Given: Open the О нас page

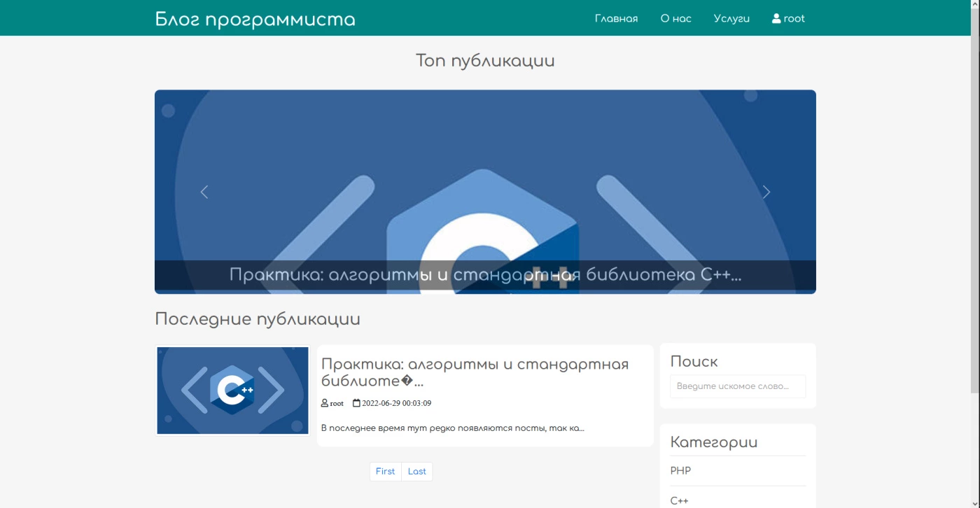Looking at the screenshot, I should coord(675,19).
